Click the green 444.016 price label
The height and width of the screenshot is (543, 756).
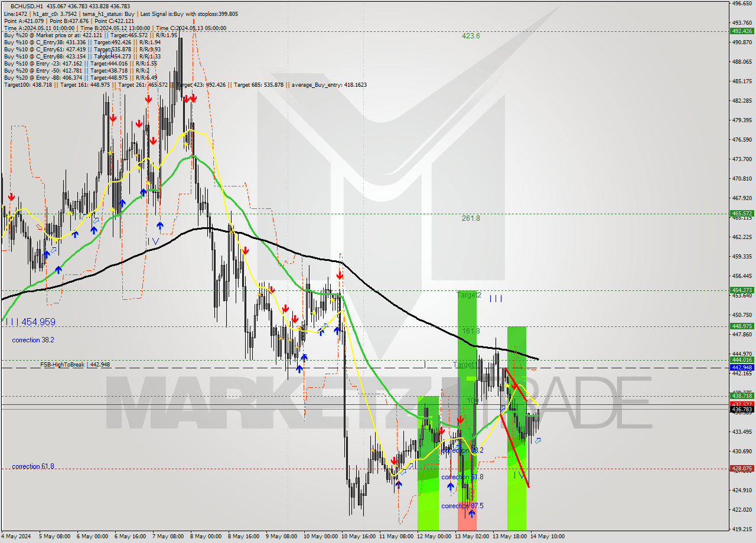pos(742,359)
